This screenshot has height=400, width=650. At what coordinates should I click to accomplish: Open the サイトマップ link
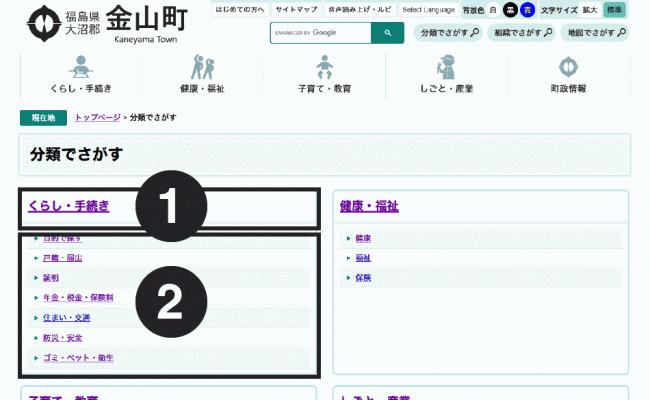pyautogui.click(x=296, y=10)
